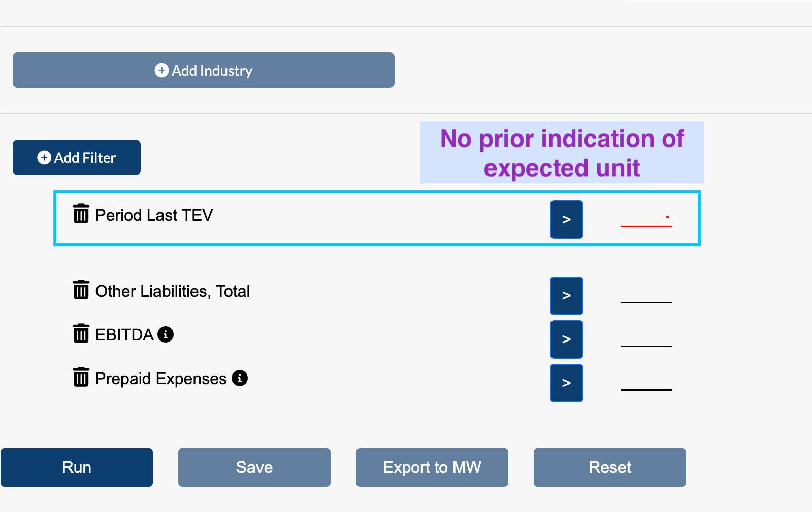Save the current filter set

[254, 467]
